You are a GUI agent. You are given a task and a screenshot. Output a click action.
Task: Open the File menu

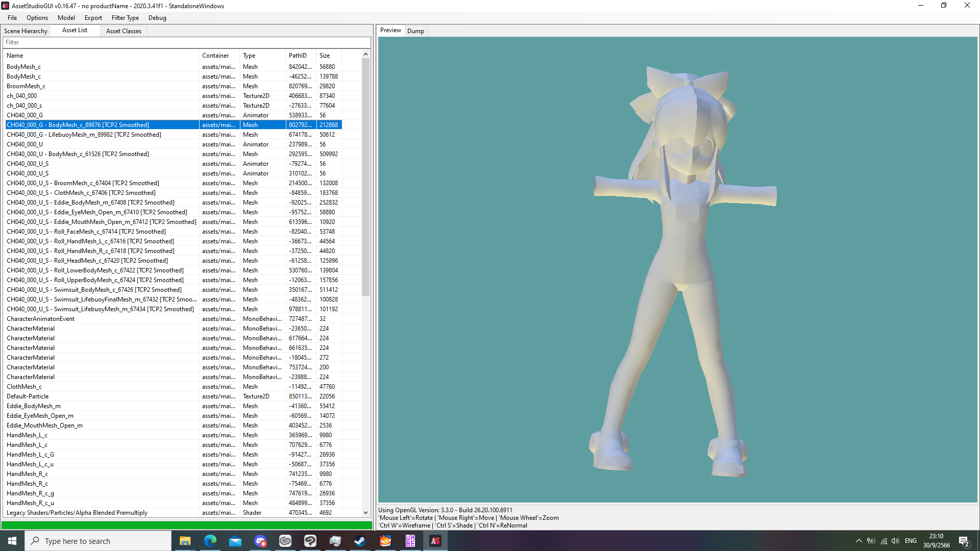pos(12,18)
